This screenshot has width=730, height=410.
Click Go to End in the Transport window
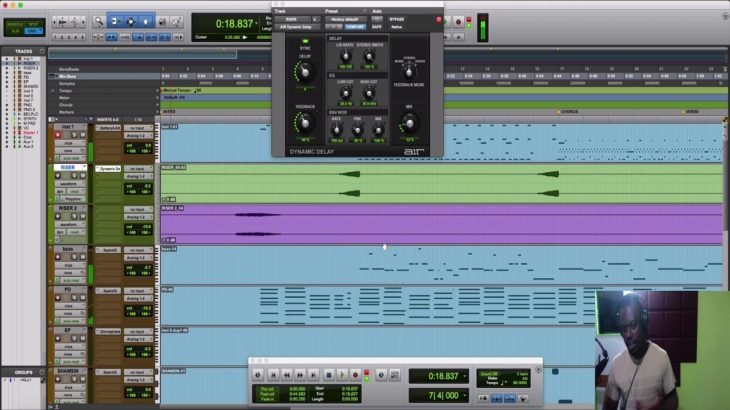tap(314, 375)
